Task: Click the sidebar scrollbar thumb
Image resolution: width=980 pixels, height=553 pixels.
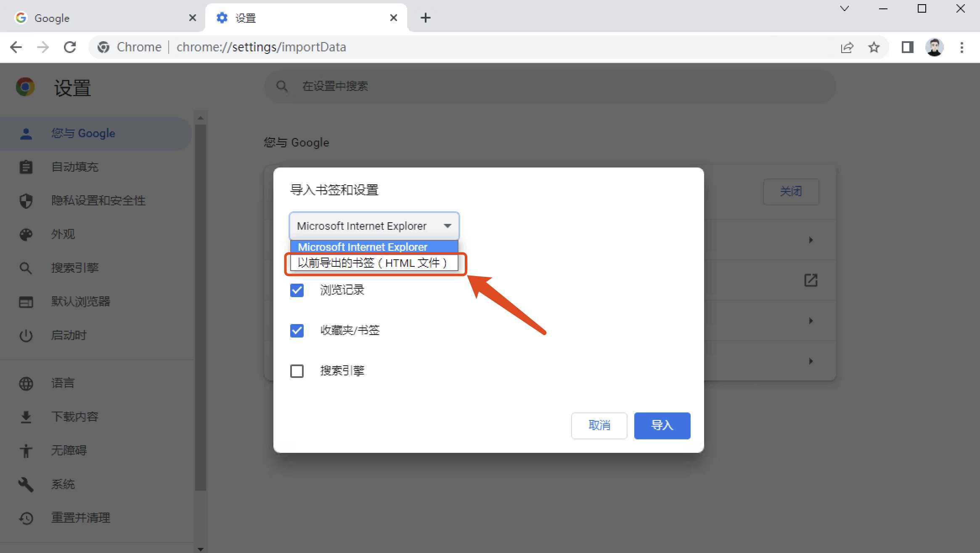Action: [201, 307]
